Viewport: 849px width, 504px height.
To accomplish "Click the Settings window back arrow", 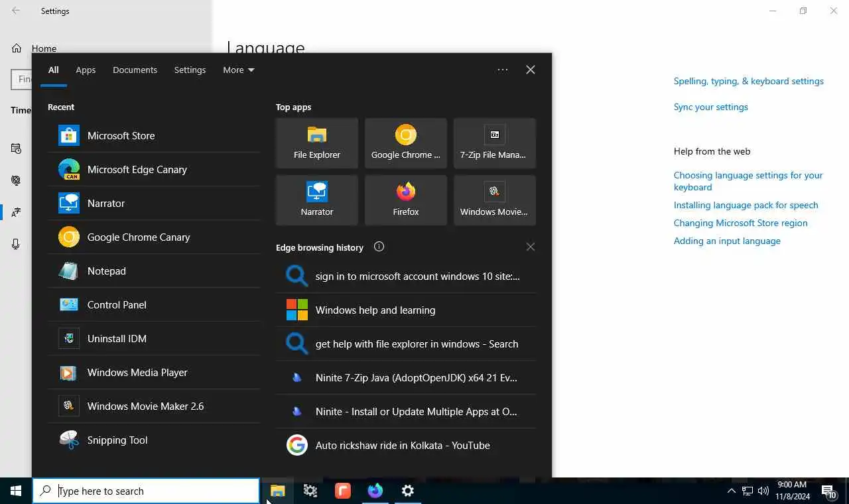I will [16, 11].
